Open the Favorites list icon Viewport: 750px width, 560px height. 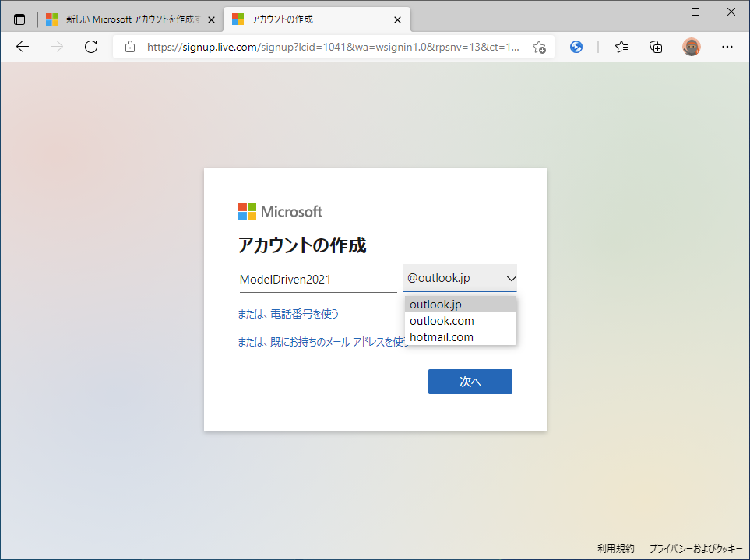[621, 47]
